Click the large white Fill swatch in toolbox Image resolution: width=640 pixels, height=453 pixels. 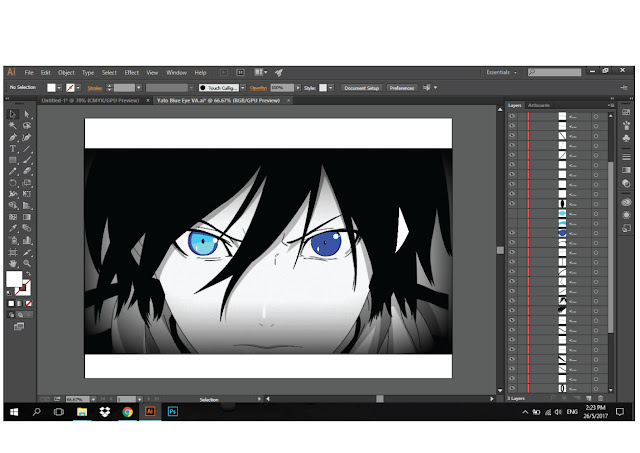pyautogui.click(x=14, y=279)
